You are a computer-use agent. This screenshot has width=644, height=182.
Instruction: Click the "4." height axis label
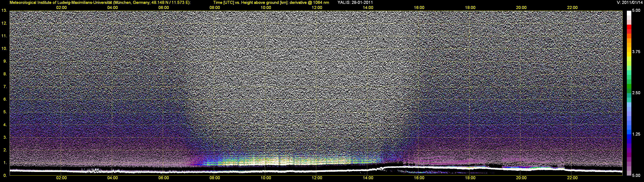click(x=5, y=125)
